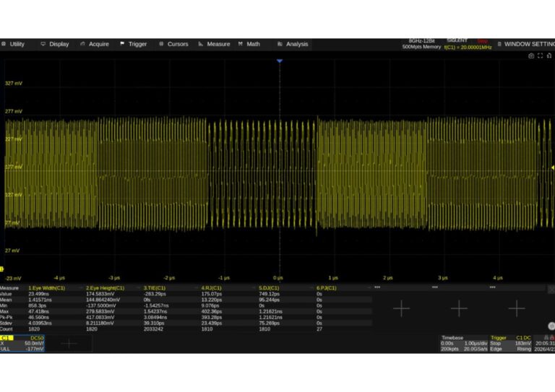Click the TIE(C1) measurement header
The width and height of the screenshot is (555, 392).
tap(155, 288)
